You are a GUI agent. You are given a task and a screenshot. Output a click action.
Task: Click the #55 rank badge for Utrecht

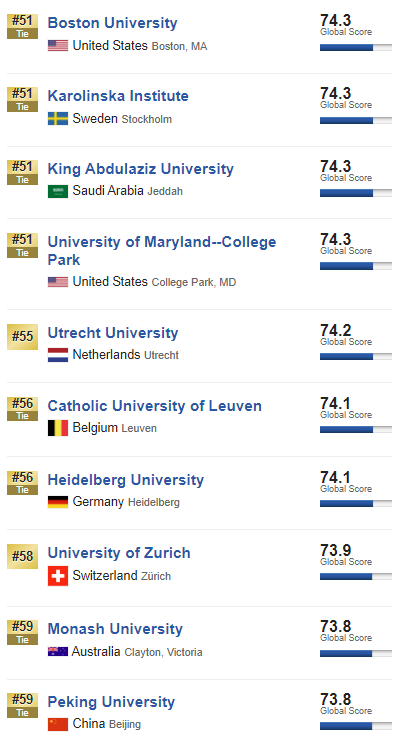(22, 337)
